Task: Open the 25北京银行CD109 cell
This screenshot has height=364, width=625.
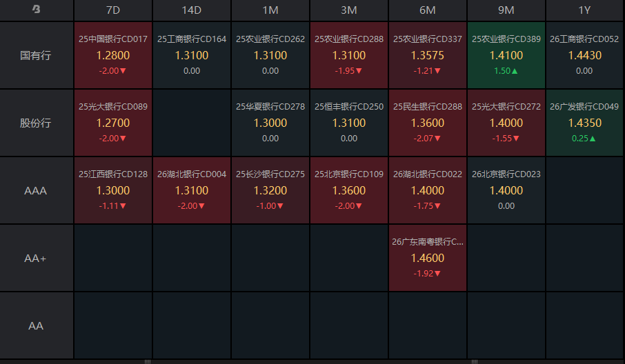Action: tap(349, 191)
